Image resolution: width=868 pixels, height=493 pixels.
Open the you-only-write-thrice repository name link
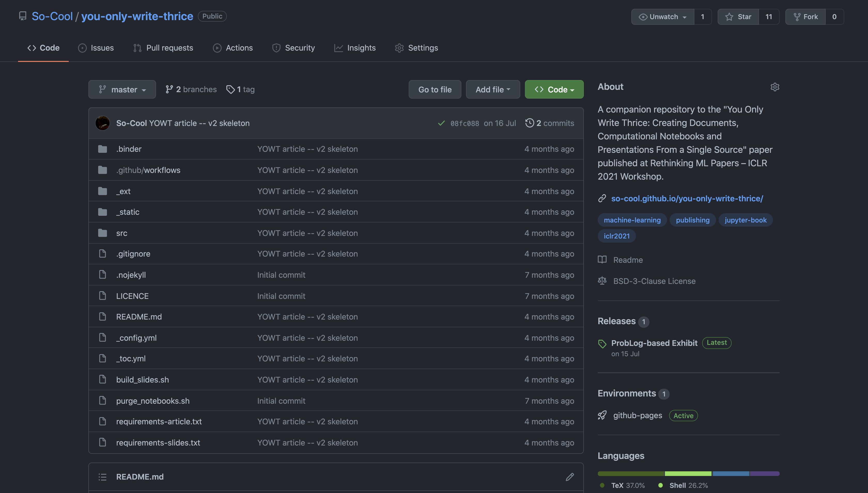pos(137,16)
